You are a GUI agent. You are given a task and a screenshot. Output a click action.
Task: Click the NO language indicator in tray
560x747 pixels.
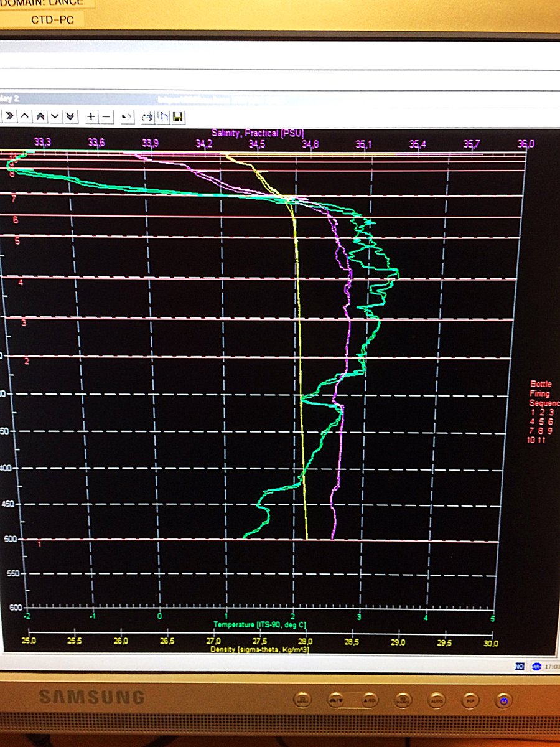pyautogui.click(x=520, y=666)
